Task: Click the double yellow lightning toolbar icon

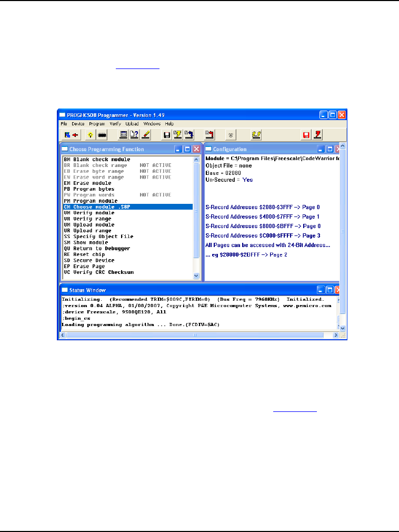Action: pyautogui.click(x=256, y=135)
